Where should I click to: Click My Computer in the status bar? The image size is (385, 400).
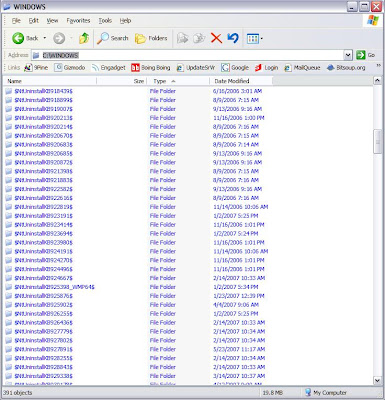coord(326,393)
